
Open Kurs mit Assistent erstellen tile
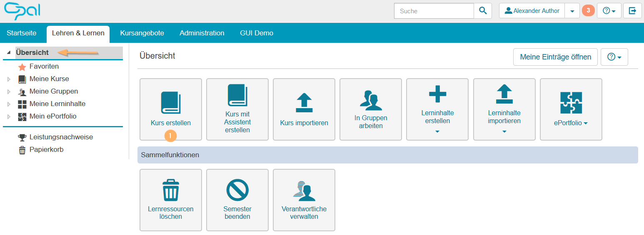(237, 109)
